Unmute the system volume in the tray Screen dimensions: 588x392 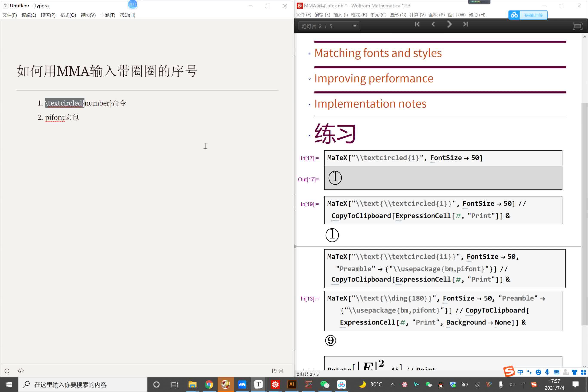[x=512, y=384]
